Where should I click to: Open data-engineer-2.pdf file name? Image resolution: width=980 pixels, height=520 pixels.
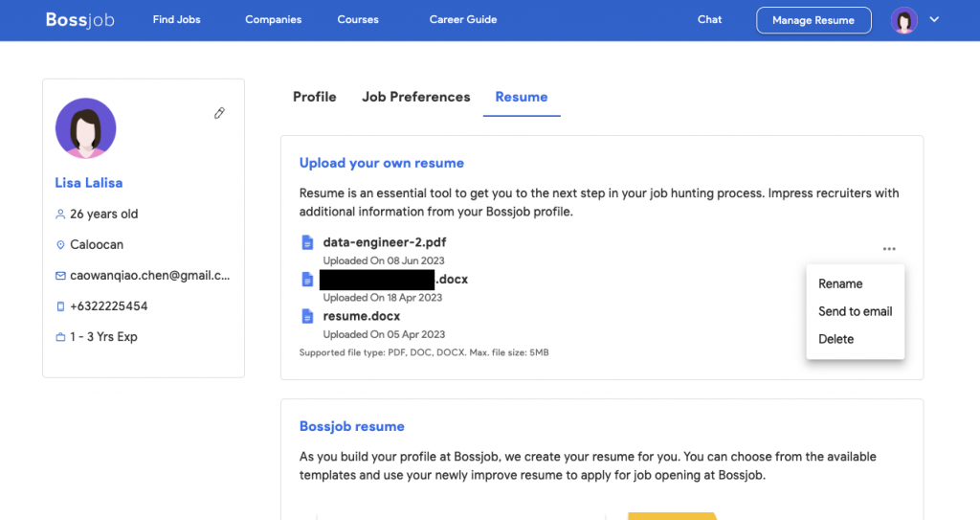pyautogui.click(x=385, y=242)
